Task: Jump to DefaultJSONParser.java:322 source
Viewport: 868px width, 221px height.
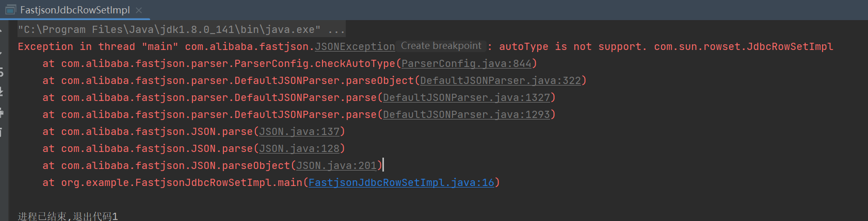Action: [x=501, y=80]
